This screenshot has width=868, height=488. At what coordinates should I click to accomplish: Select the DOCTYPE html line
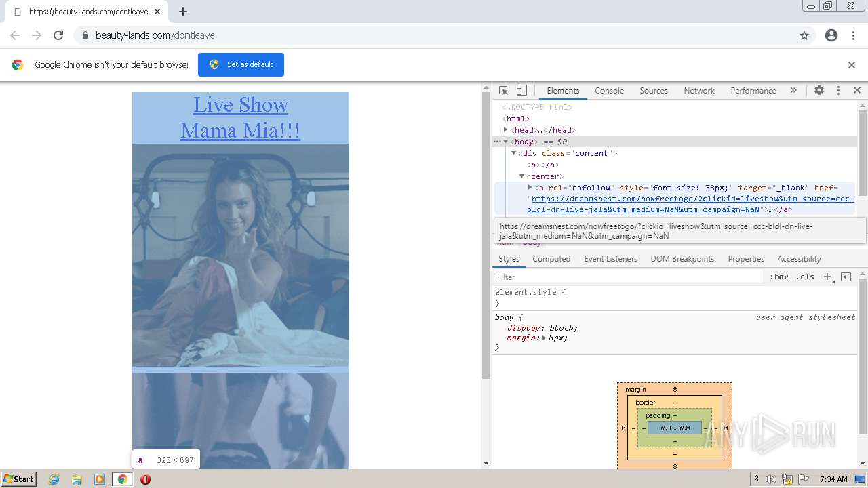point(537,107)
